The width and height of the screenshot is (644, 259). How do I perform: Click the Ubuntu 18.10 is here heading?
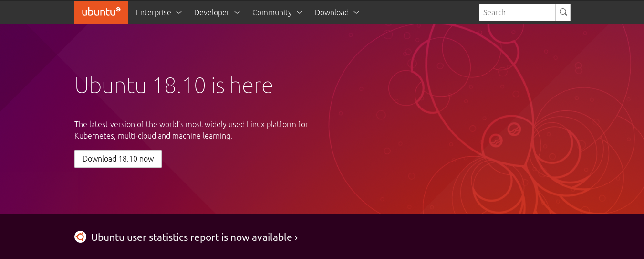coord(174,86)
